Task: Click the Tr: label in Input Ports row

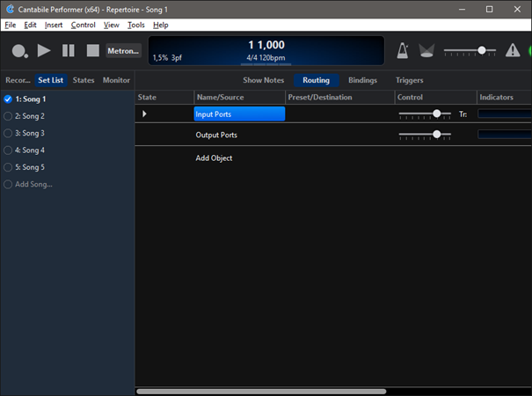Action: pyautogui.click(x=463, y=114)
